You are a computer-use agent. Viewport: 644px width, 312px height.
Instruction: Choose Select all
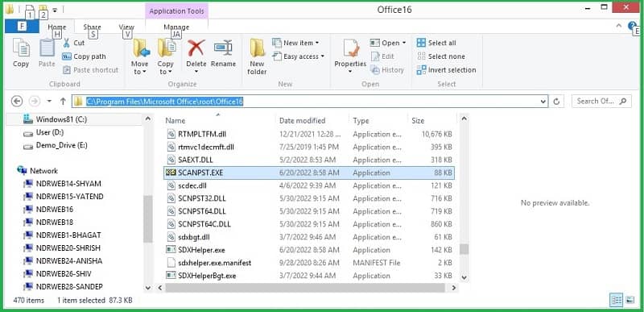[x=436, y=43]
